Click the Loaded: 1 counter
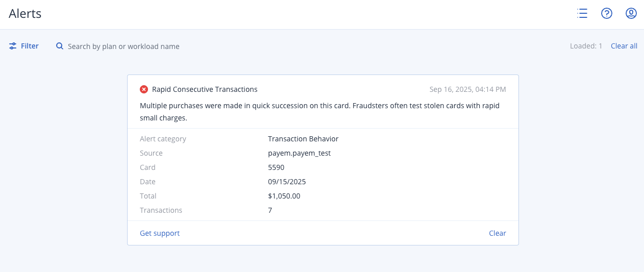The height and width of the screenshot is (272, 644). 586,46
